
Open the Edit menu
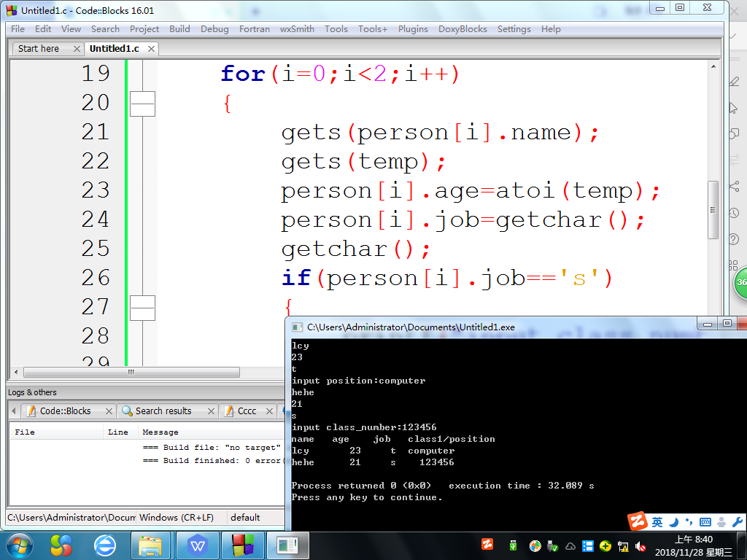point(43,29)
